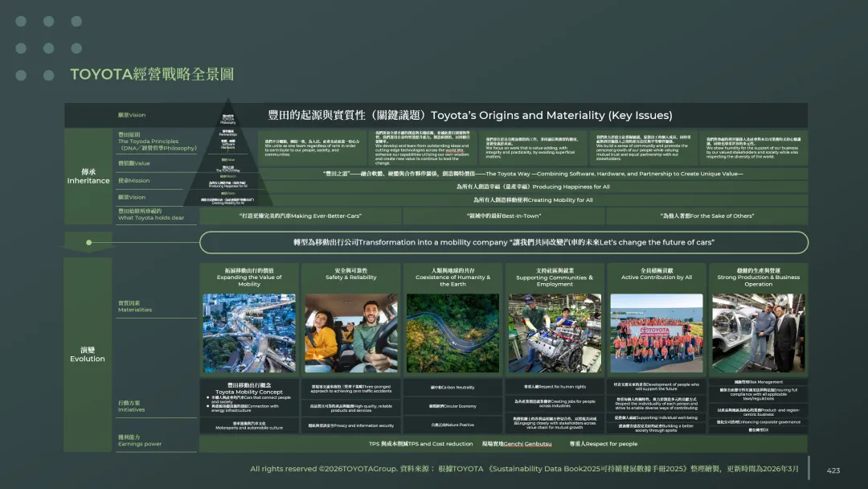
Task: Select Development of people who support the future cell
Action: click(x=657, y=386)
